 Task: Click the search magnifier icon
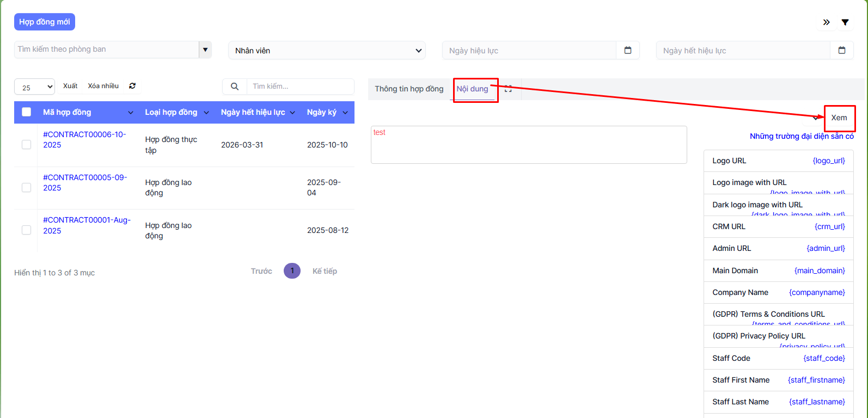coord(235,87)
